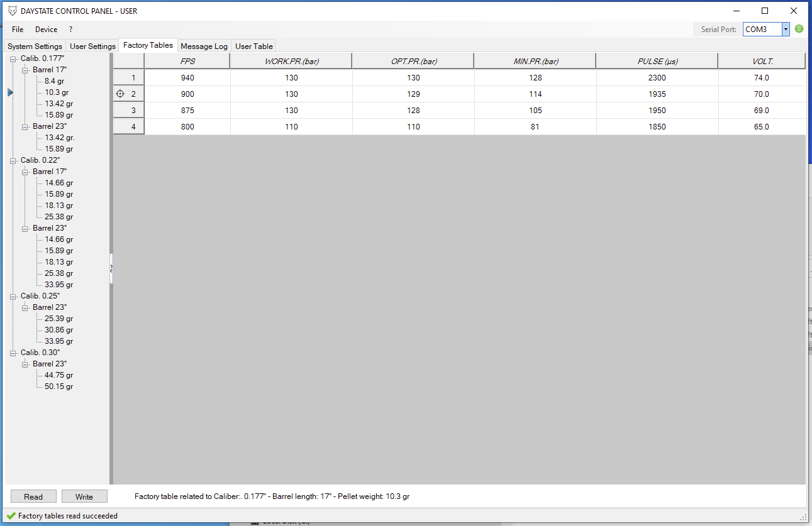Click the Daystate wolf logo in title bar
Screen dimensions: 812x526
tap(12, 11)
